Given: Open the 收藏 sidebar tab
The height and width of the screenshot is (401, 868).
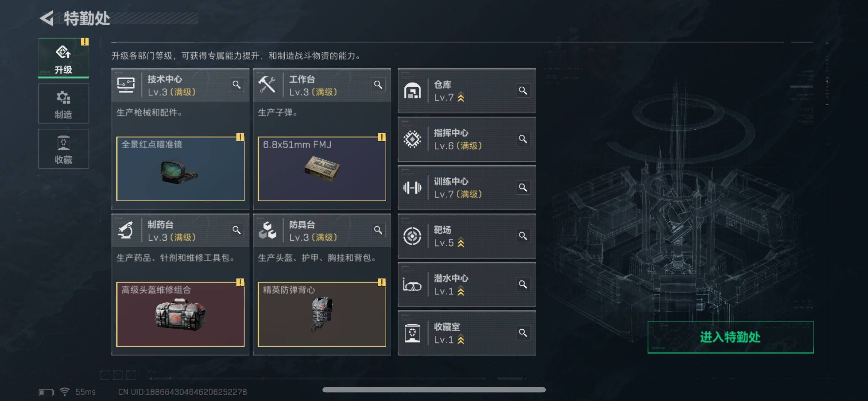Looking at the screenshot, I should (63, 149).
